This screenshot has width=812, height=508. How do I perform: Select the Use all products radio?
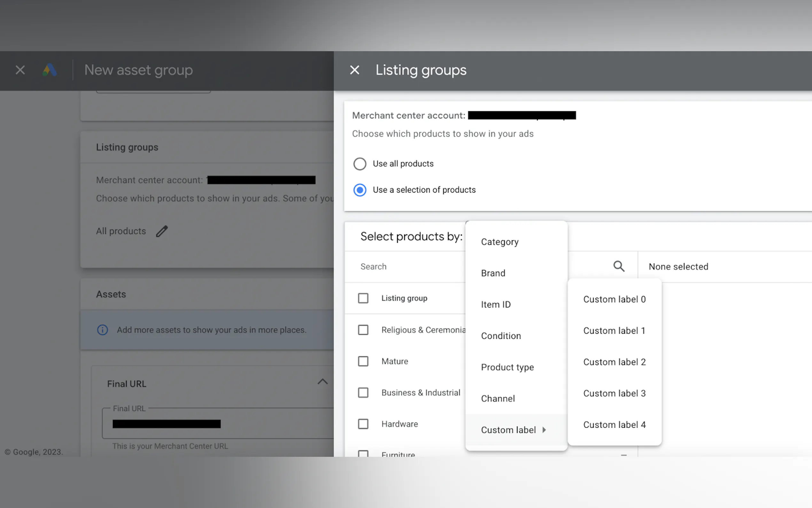point(360,164)
